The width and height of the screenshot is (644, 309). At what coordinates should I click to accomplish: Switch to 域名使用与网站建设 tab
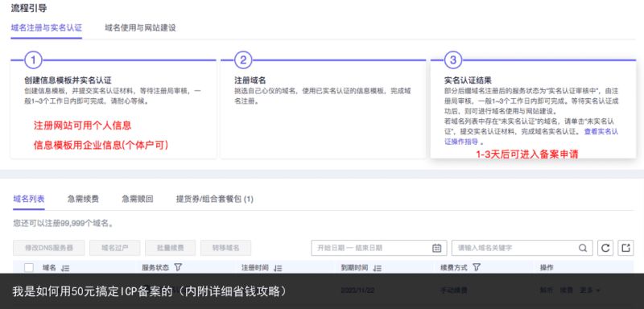point(140,28)
